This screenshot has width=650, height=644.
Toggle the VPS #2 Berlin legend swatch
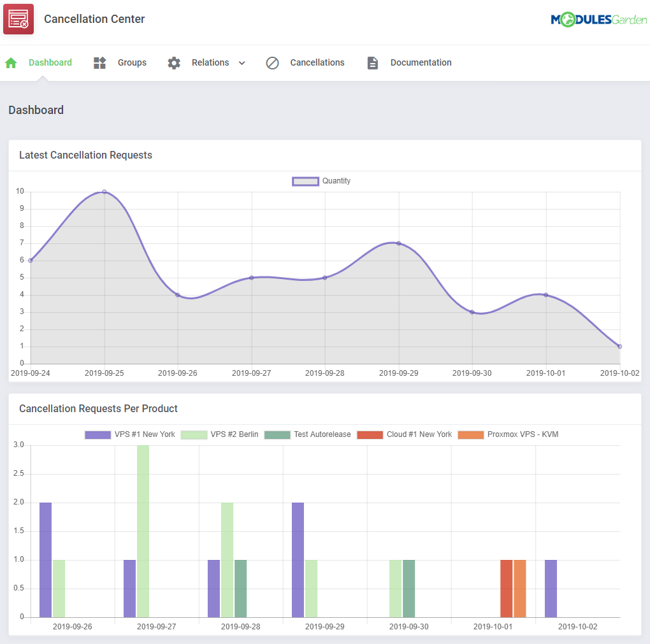pos(194,434)
